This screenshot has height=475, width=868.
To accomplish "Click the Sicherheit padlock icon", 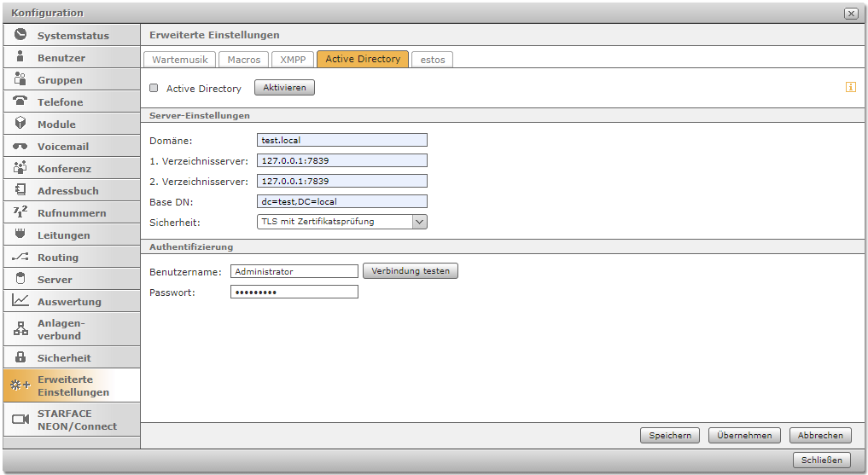I will 20,357.
